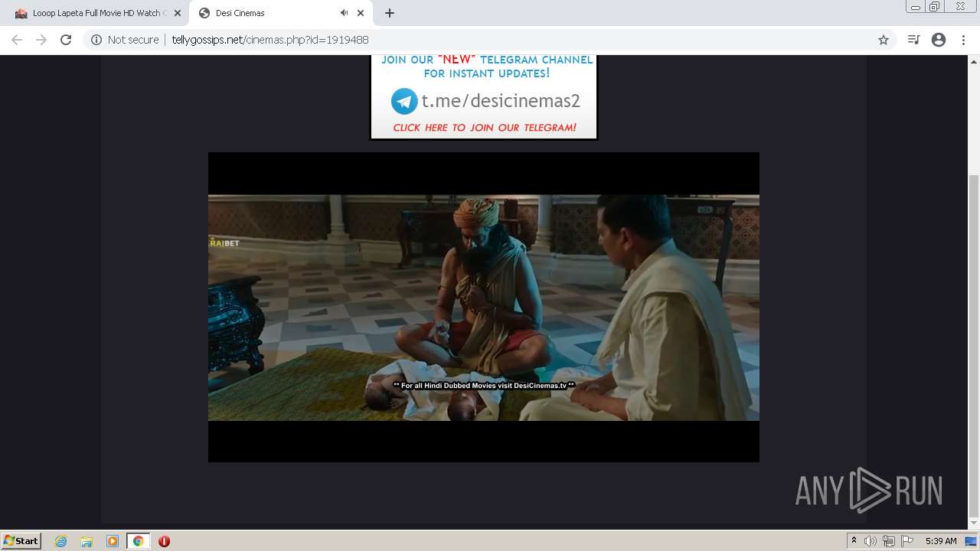Image resolution: width=980 pixels, height=551 pixels.
Task: Launch Internet Explorer from taskbar
Action: click(61, 541)
